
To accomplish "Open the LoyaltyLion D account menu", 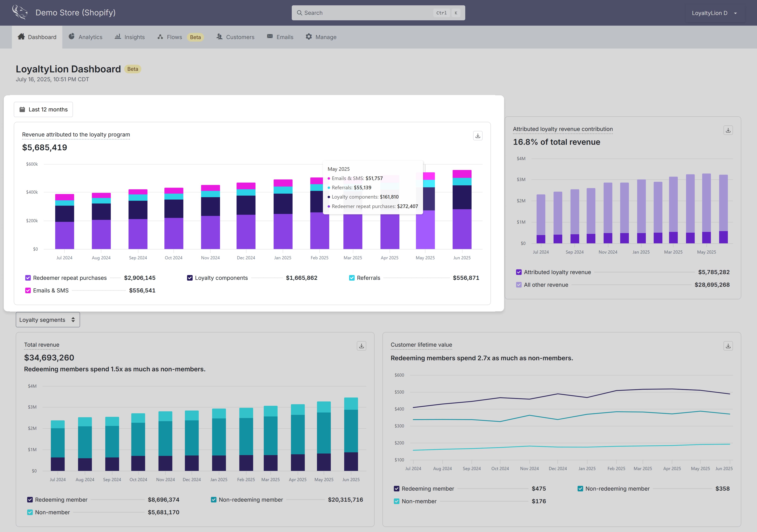I will (714, 13).
